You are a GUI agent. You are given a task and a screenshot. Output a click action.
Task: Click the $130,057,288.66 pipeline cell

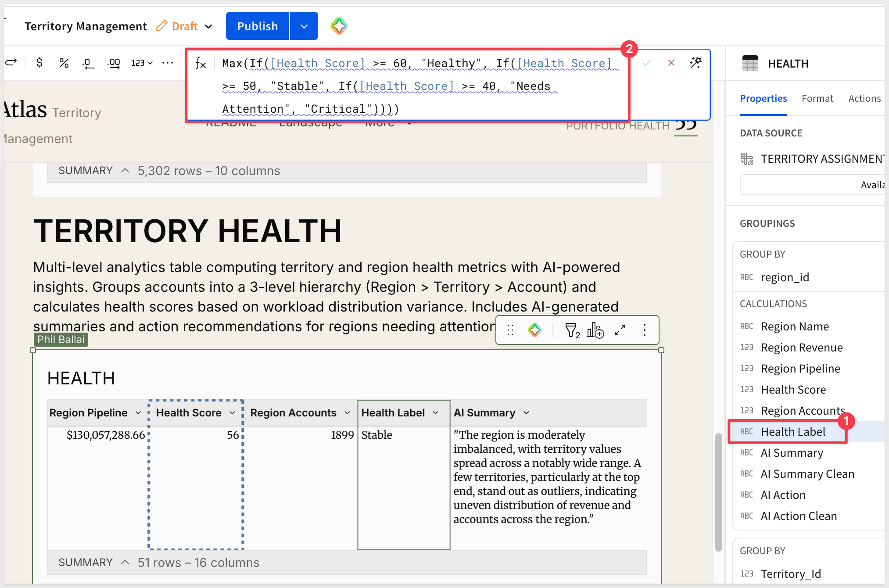coord(106,435)
